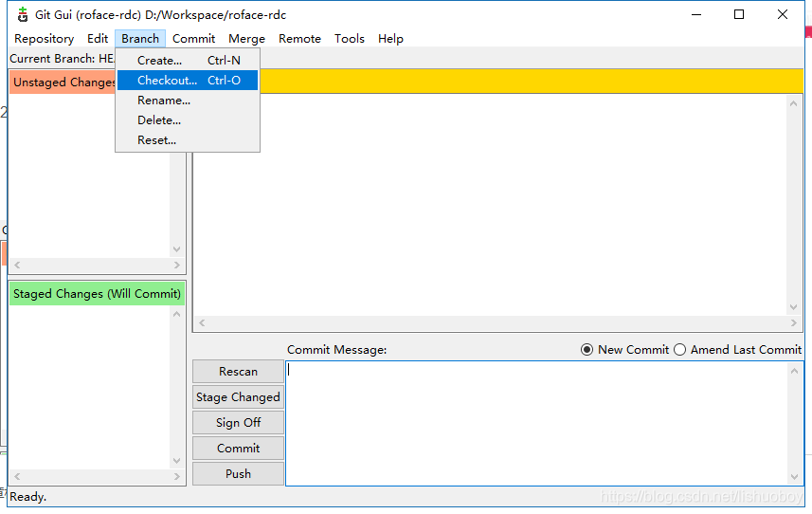Image resolution: width=812 pixels, height=514 pixels.
Task: Click the Commit button
Action: click(238, 449)
